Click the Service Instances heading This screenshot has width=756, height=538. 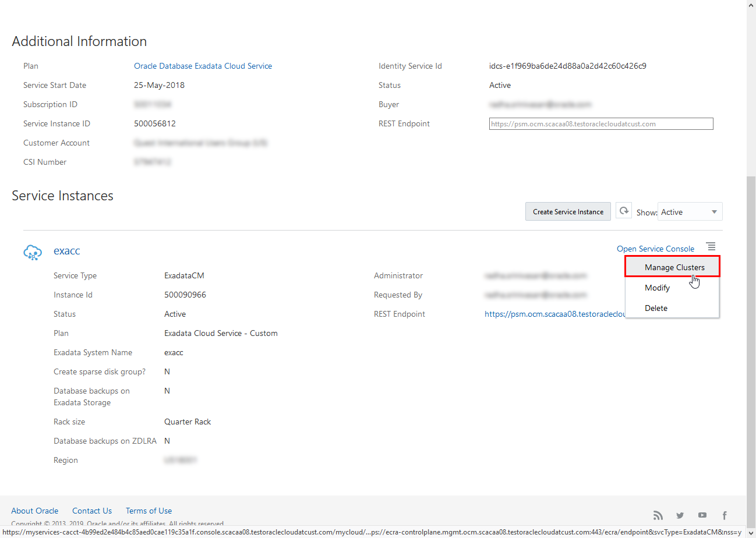[x=62, y=196]
